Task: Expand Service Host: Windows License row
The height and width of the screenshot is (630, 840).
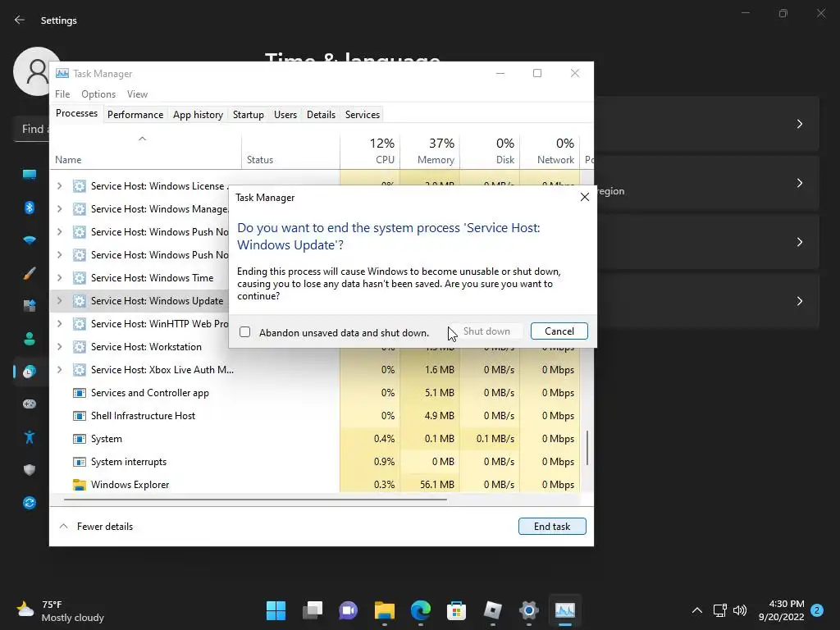Action: (59, 186)
